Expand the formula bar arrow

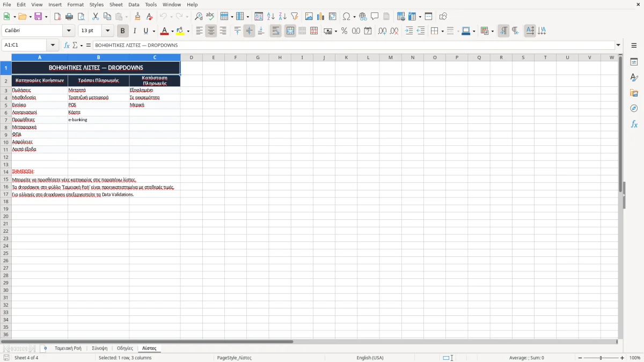[618, 45]
